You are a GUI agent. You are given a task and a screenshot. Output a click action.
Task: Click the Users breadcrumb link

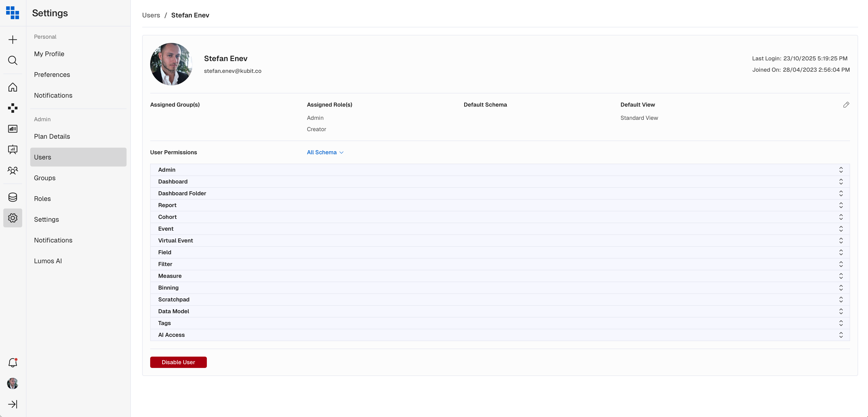click(x=151, y=15)
